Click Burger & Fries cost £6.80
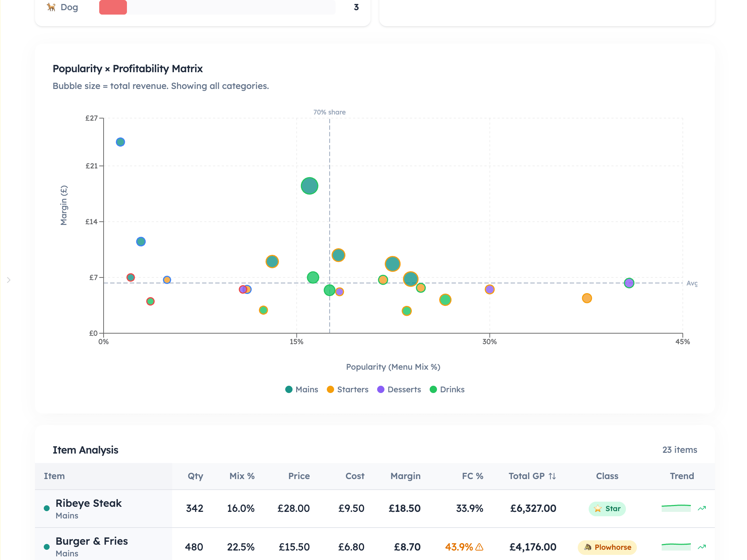This screenshot has width=747, height=560. (351, 547)
